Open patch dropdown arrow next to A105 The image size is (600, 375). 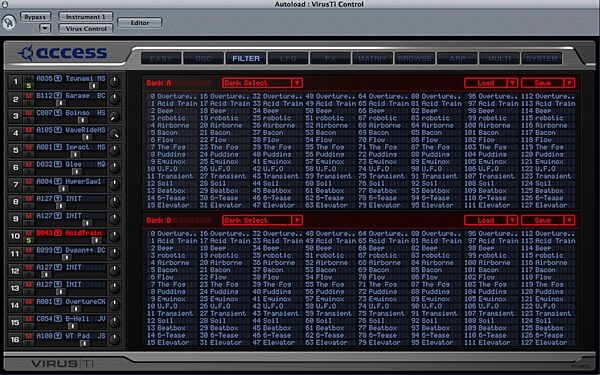coord(58,130)
